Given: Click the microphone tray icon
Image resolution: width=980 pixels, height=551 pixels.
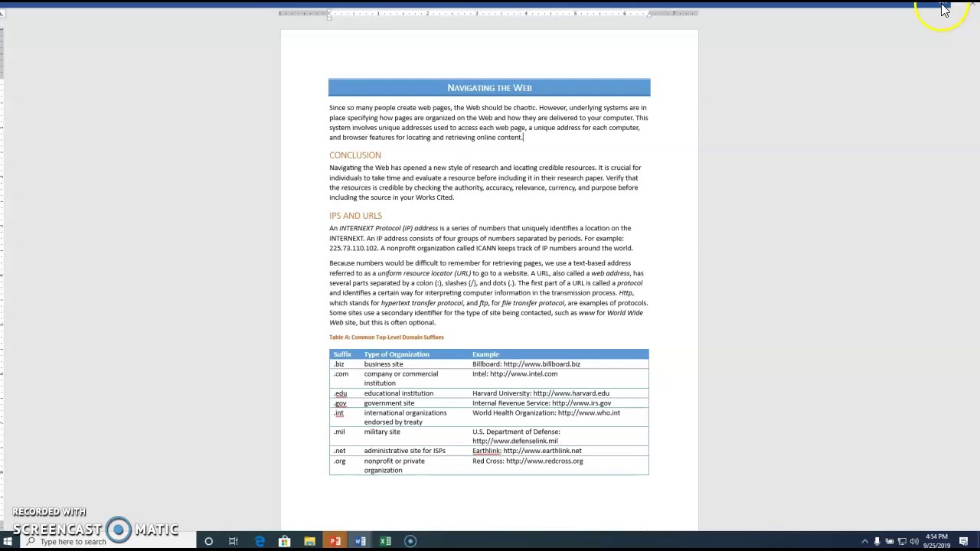Looking at the screenshot, I should coord(877,541).
